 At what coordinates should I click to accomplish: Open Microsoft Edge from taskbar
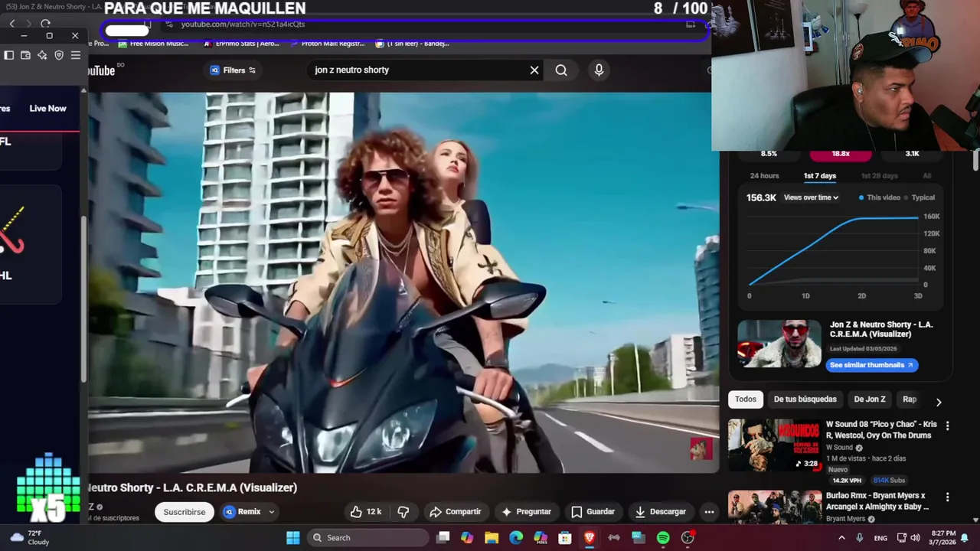(516, 538)
